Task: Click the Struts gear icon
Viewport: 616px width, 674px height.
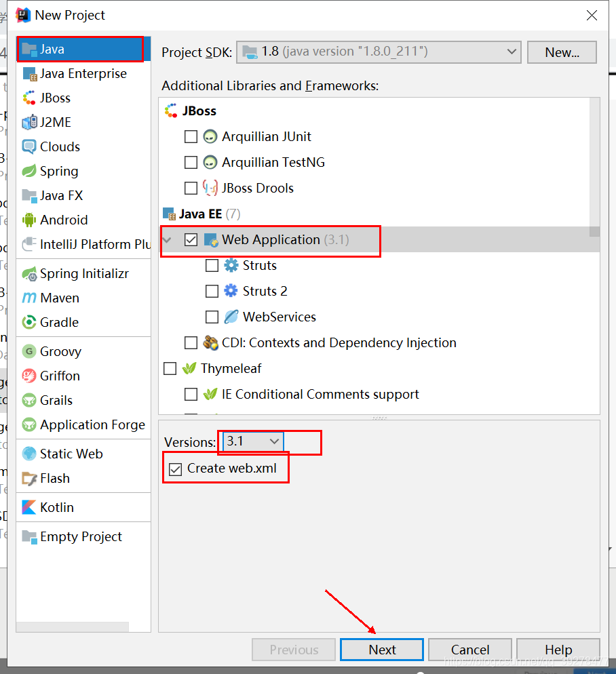Action: (231, 266)
